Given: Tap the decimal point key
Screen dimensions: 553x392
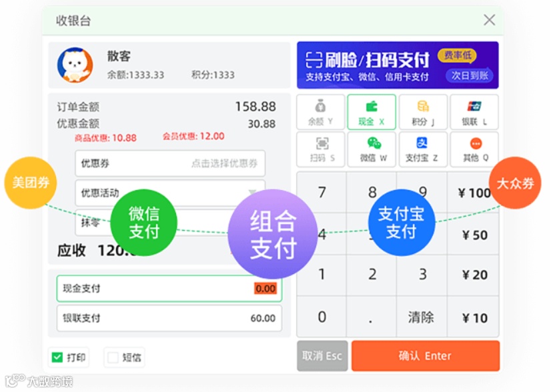Looking at the screenshot, I should point(372,317).
